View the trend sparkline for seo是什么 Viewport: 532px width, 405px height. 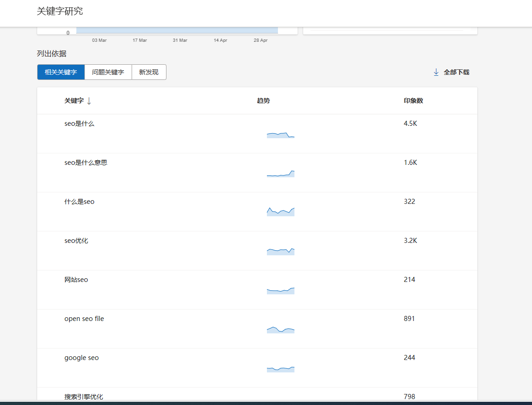coord(280,135)
